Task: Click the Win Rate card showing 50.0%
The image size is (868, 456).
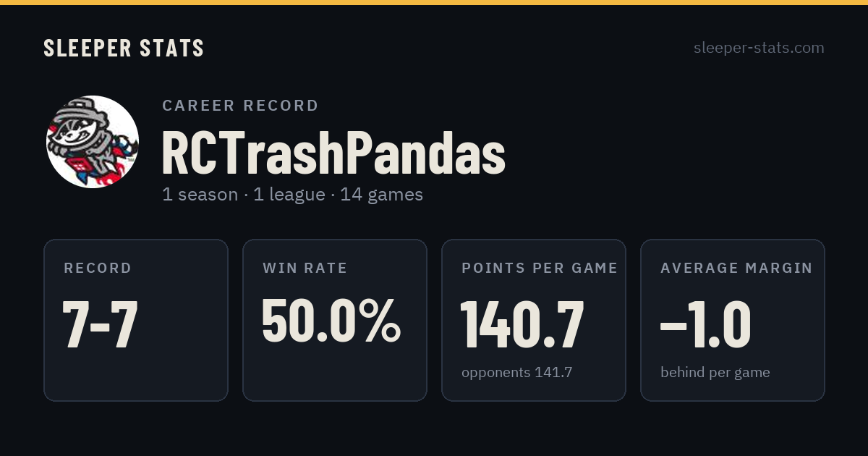Action: [335, 320]
